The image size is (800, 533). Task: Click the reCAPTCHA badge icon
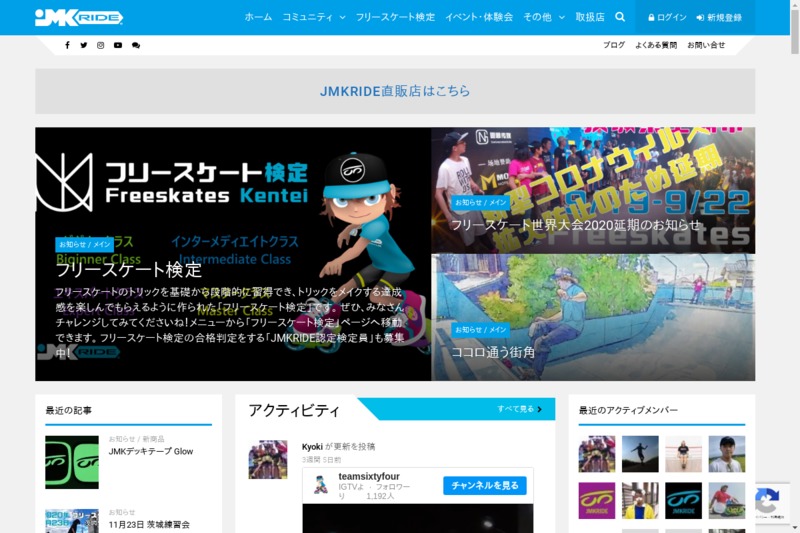tap(767, 501)
